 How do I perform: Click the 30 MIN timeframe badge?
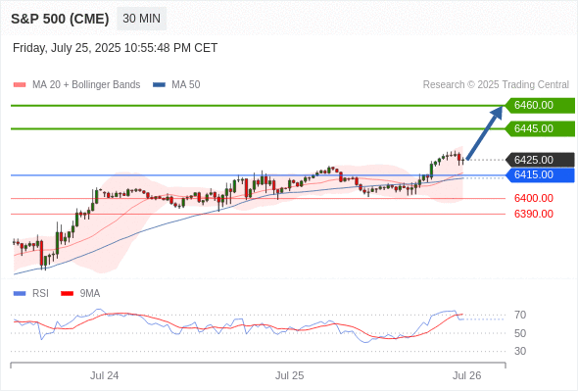[141, 19]
